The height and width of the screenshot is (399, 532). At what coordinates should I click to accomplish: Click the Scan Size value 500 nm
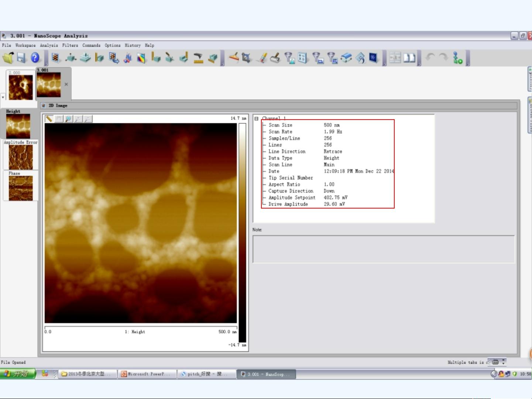[332, 125]
